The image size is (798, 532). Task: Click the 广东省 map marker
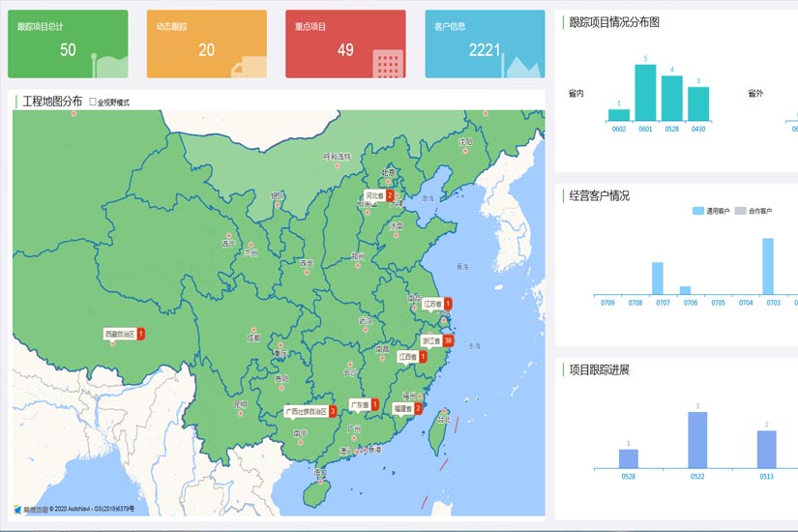pyautogui.click(x=364, y=404)
